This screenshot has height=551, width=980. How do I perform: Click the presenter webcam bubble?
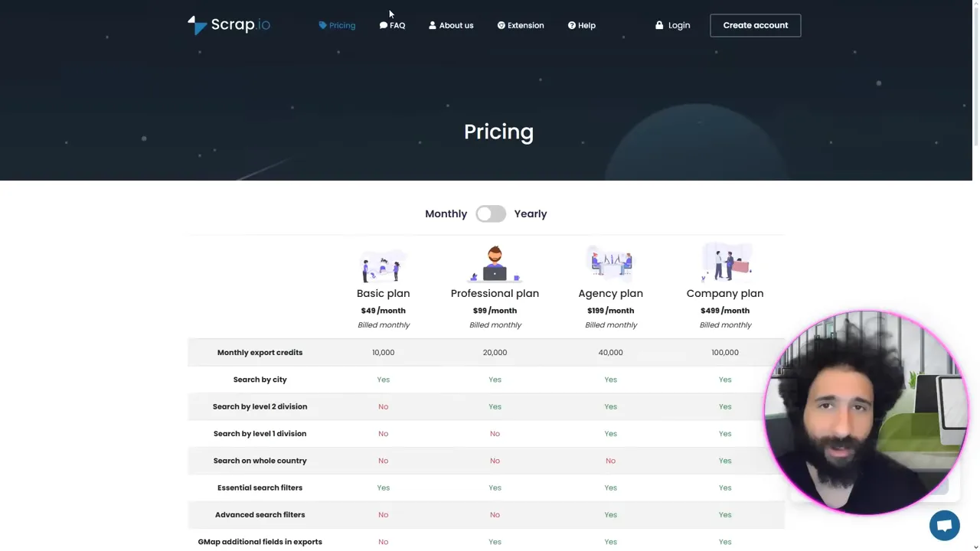tap(866, 412)
